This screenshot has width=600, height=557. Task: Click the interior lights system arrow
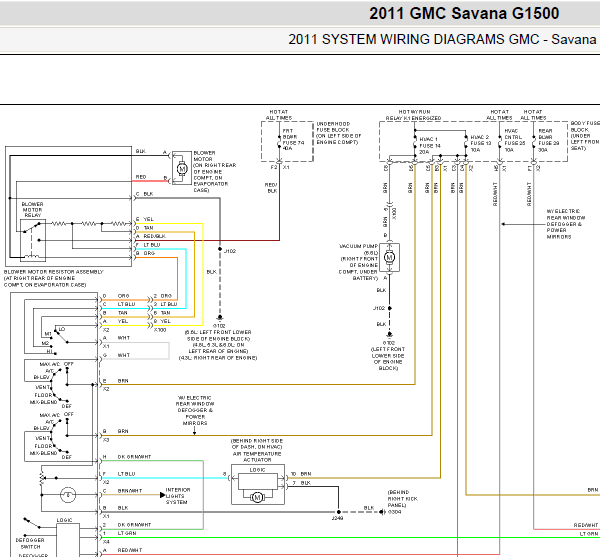point(162,495)
